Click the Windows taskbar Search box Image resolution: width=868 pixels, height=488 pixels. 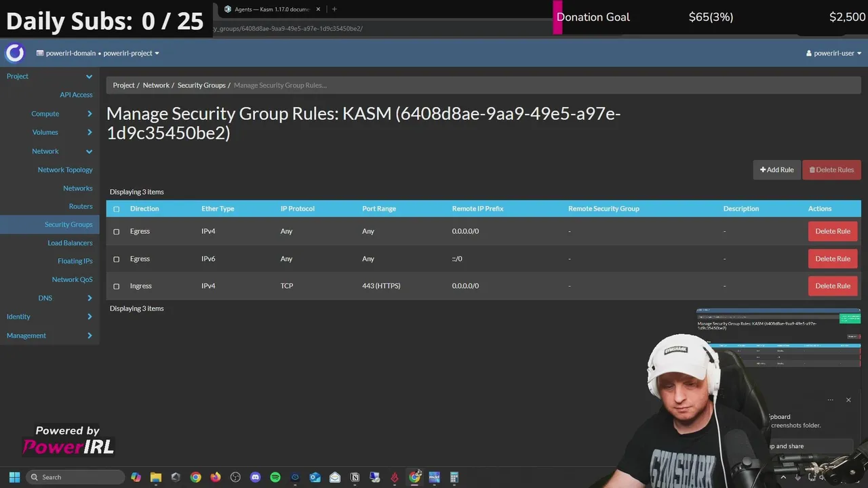pos(75,477)
